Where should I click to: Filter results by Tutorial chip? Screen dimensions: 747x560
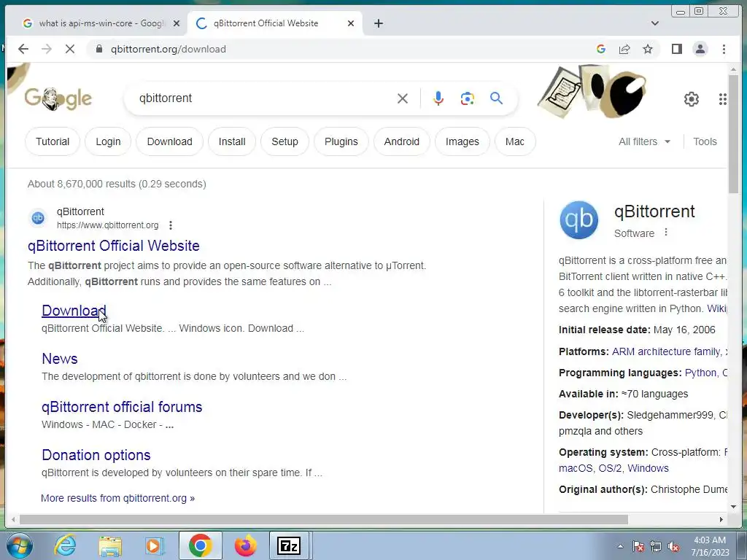pyautogui.click(x=53, y=141)
